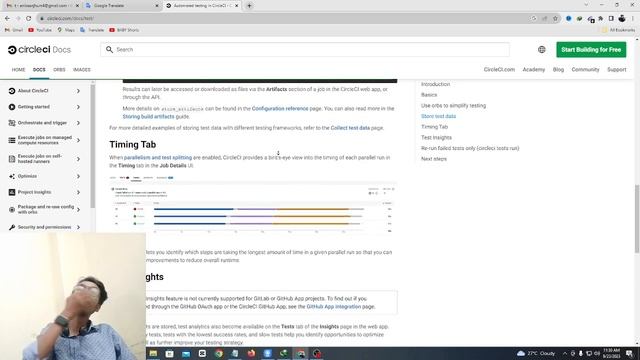Click the About CircleCI sidebar icon

click(x=12, y=91)
